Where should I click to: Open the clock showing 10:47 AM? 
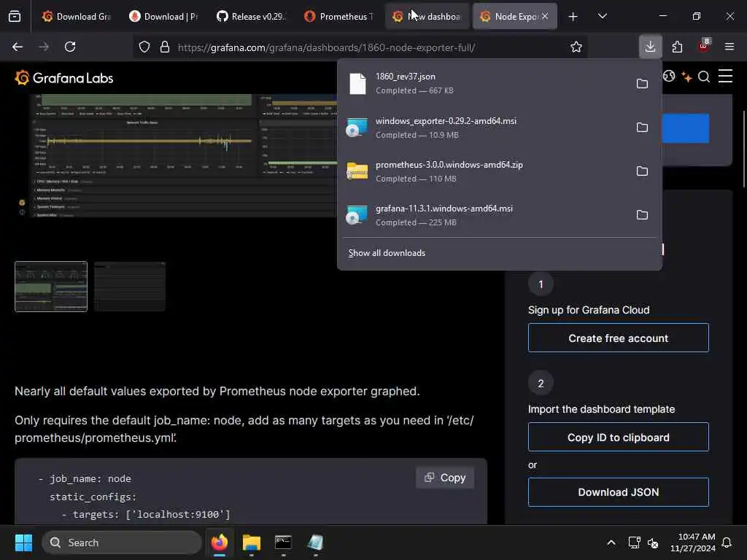pos(693,542)
